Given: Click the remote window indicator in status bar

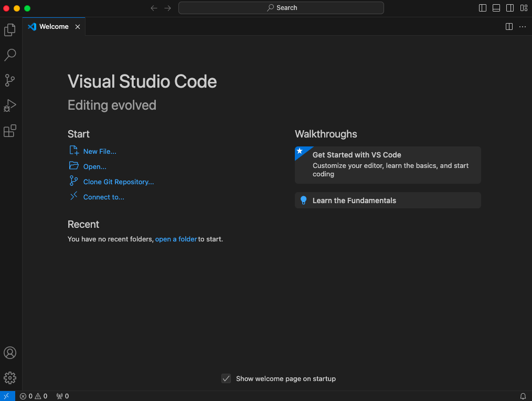Looking at the screenshot, I should pyautogui.click(x=7, y=396).
